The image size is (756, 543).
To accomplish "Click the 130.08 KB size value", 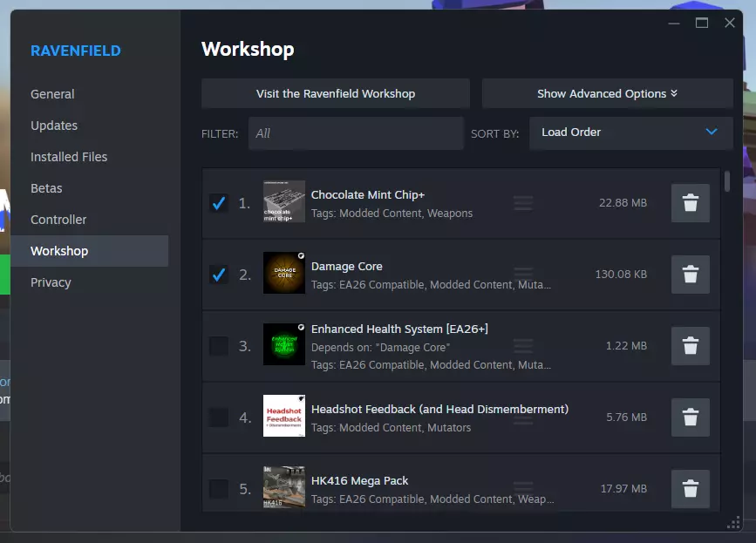I will point(621,275).
